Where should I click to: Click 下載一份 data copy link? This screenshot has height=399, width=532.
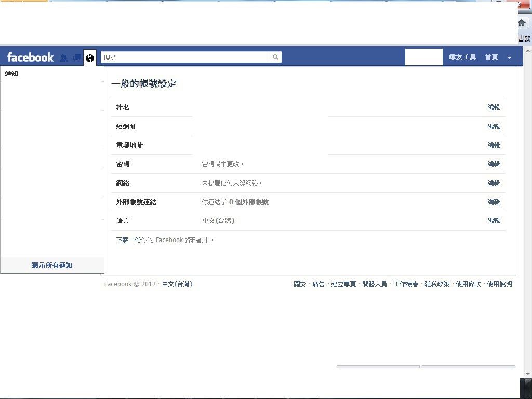(x=129, y=240)
